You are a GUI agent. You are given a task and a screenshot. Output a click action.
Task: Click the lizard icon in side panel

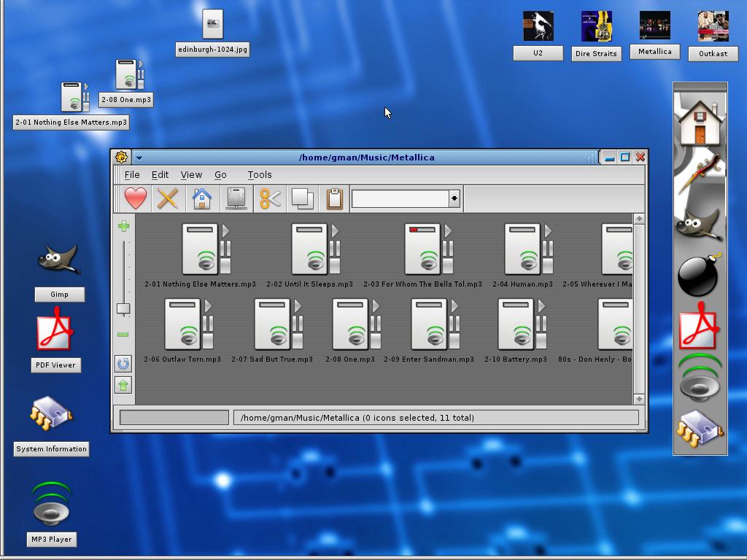(700, 172)
